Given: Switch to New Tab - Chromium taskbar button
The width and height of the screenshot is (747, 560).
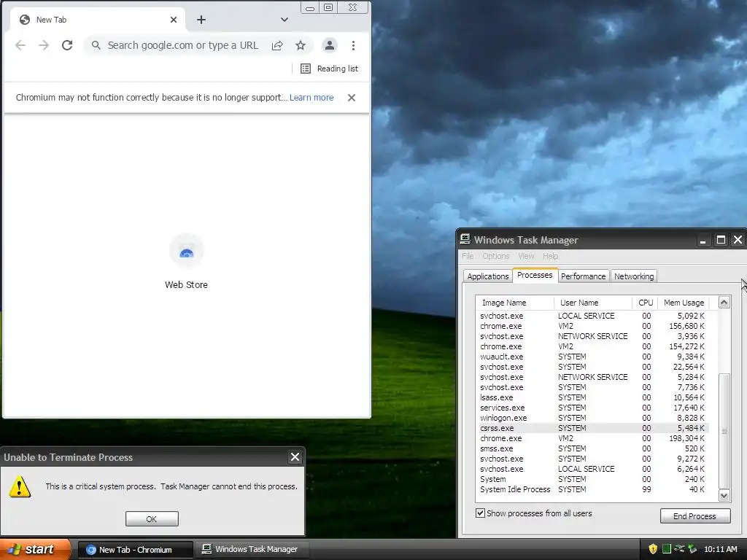Looking at the screenshot, I should [135, 550].
